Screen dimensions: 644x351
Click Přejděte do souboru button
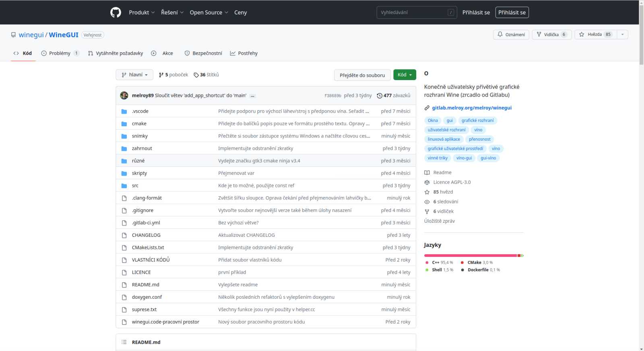pos(362,75)
